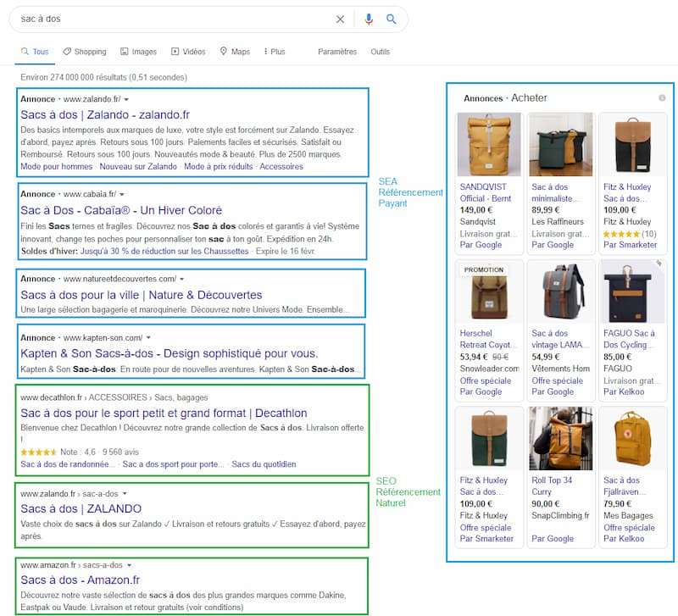Viewport: 678px width, 616px height.
Task: Click the yellow Fjällräven backpack image
Action: [632, 438]
